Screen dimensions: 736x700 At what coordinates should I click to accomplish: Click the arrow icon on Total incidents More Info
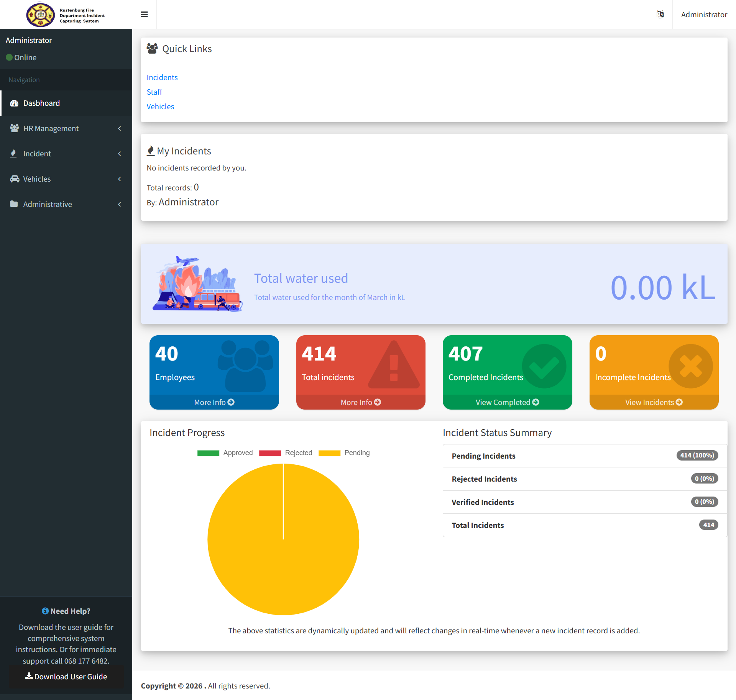(378, 402)
